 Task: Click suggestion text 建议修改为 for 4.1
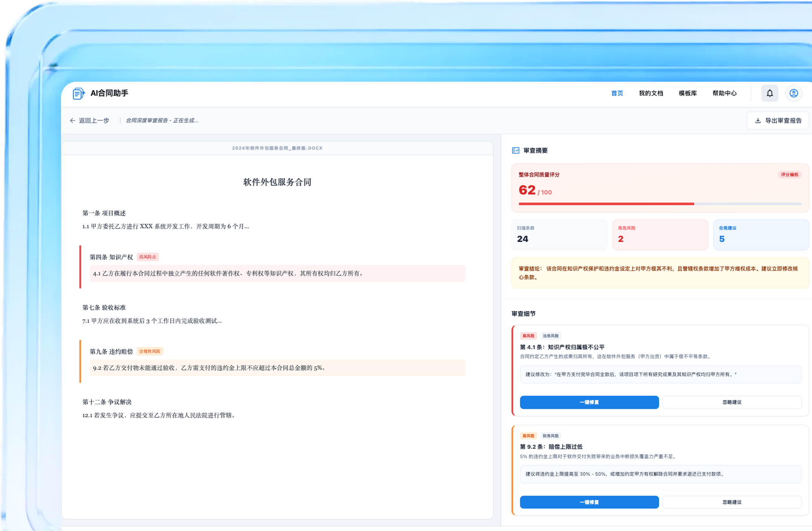[631, 374]
